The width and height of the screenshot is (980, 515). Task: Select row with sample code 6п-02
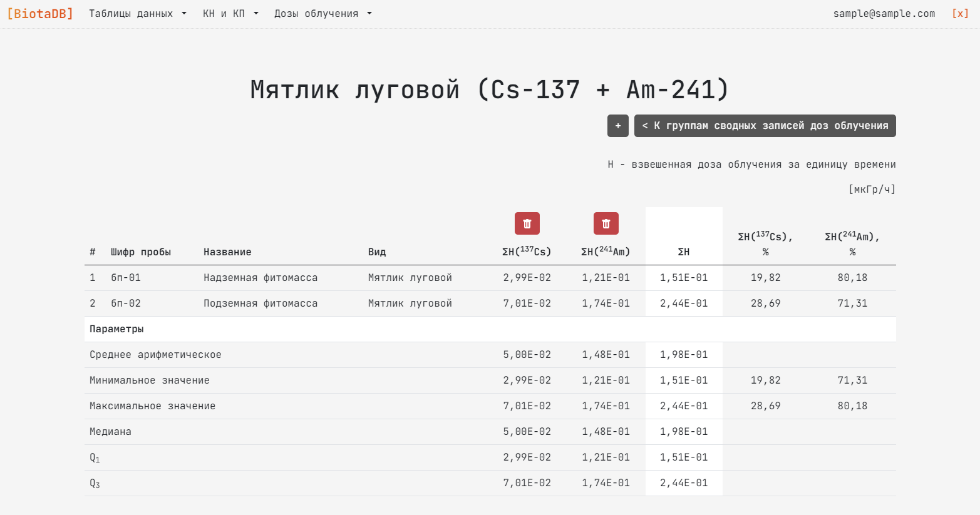point(126,303)
